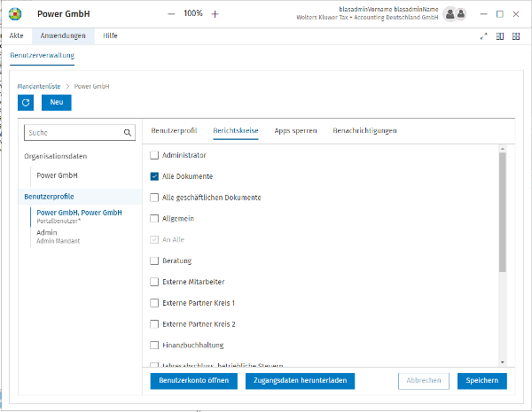
Task: Click the scrollbar down arrow
Action: tap(503, 363)
